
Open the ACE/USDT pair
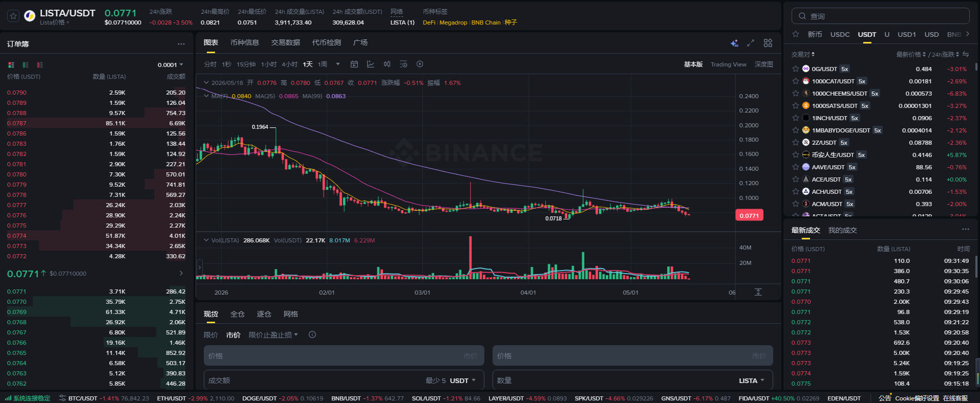881,180
